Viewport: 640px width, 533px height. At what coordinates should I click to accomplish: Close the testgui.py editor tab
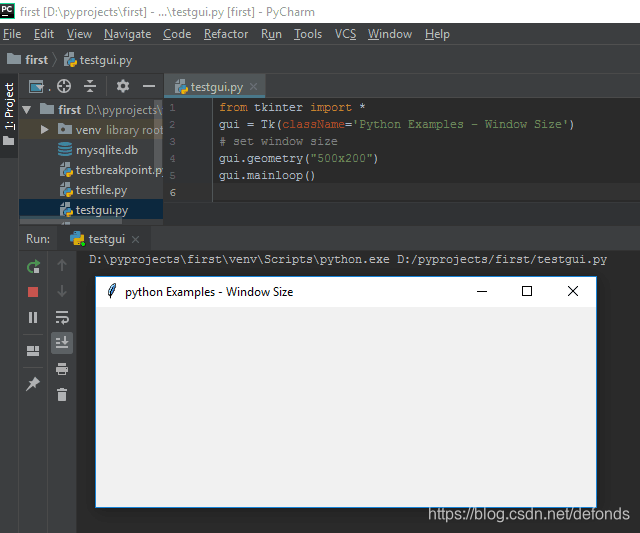[x=253, y=87]
